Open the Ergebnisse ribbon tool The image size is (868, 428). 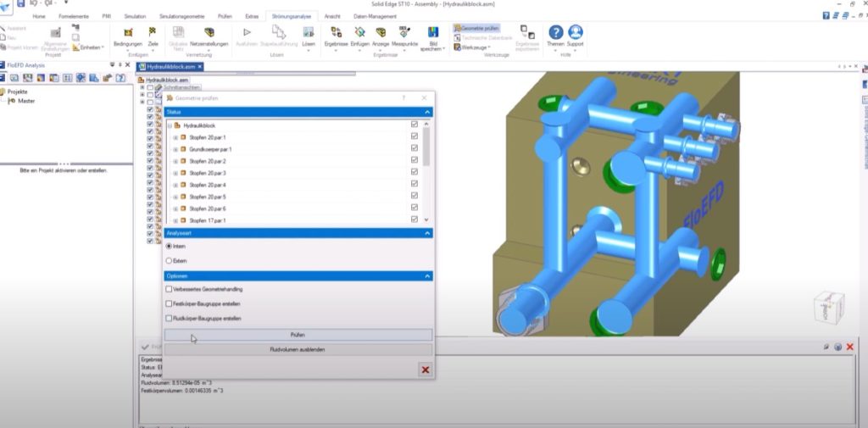336,37
